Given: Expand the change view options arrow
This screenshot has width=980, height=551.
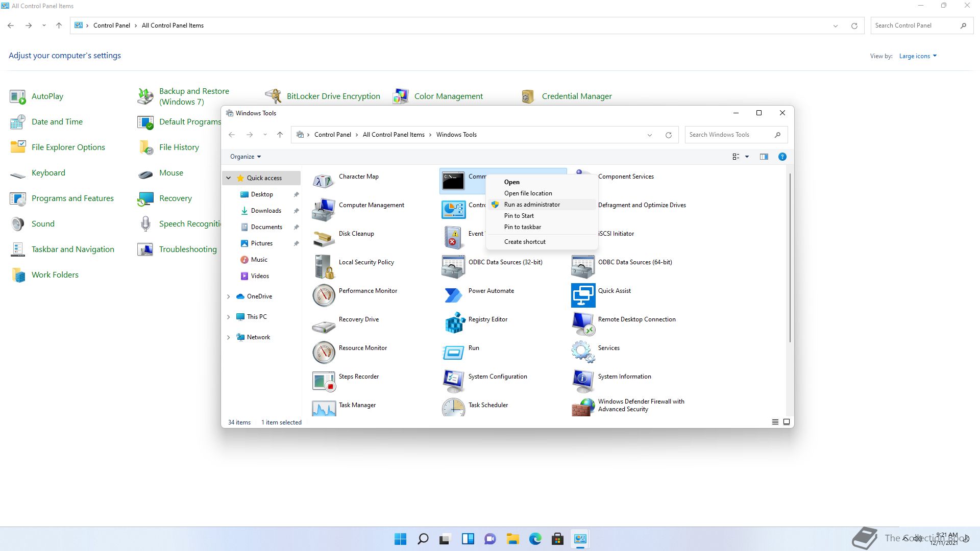Looking at the screenshot, I should click(x=747, y=157).
